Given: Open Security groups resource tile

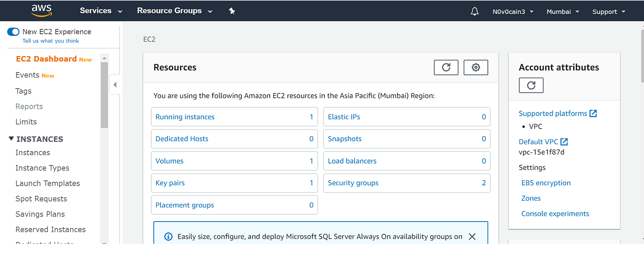Looking at the screenshot, I should [x=407, y=183].
